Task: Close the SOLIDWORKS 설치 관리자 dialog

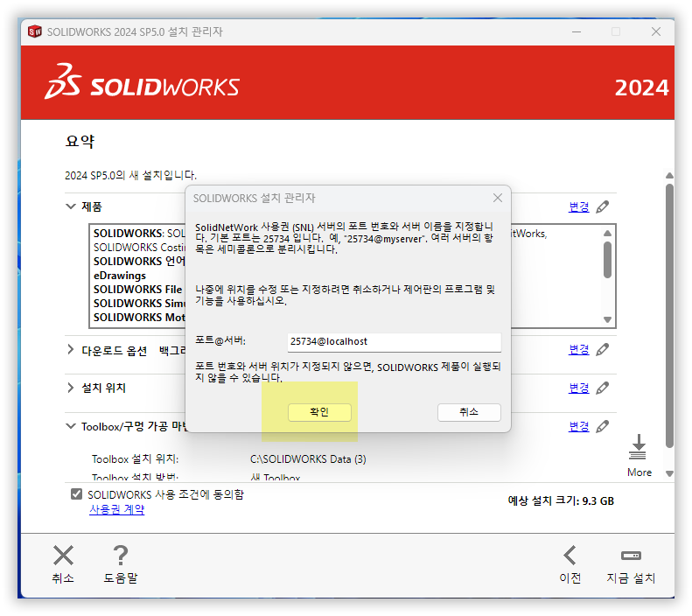Action: 498,198
